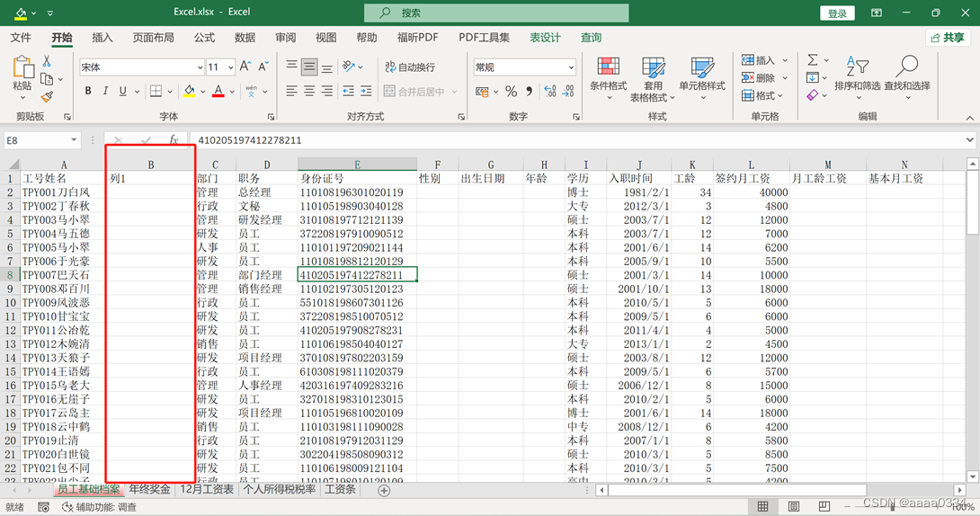
Task: Increase font size with the large A
Action: (245, 67)
